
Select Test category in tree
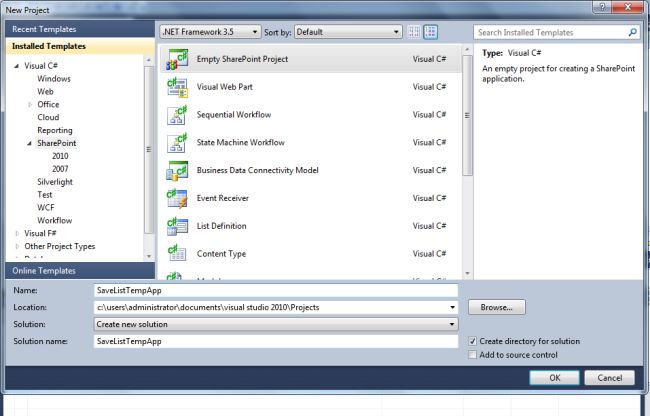point(45,195)
